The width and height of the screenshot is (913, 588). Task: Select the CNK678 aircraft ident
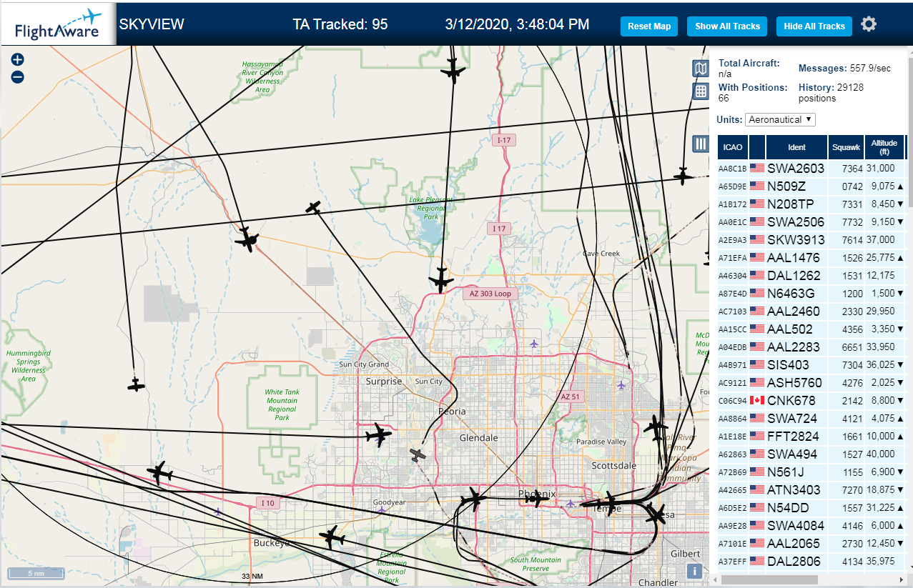[791, 401]
